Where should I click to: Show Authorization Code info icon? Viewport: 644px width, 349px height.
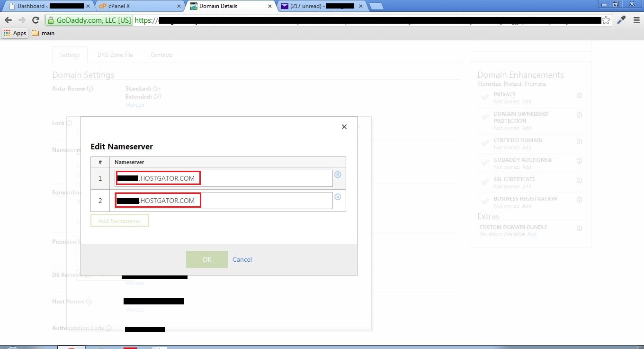click(x=108, y=328)
